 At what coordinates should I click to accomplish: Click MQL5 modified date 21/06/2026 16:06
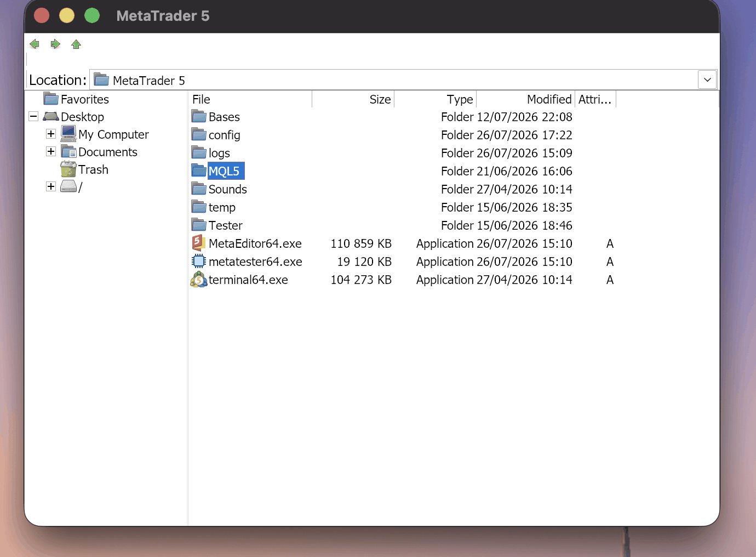coord(524,171)
